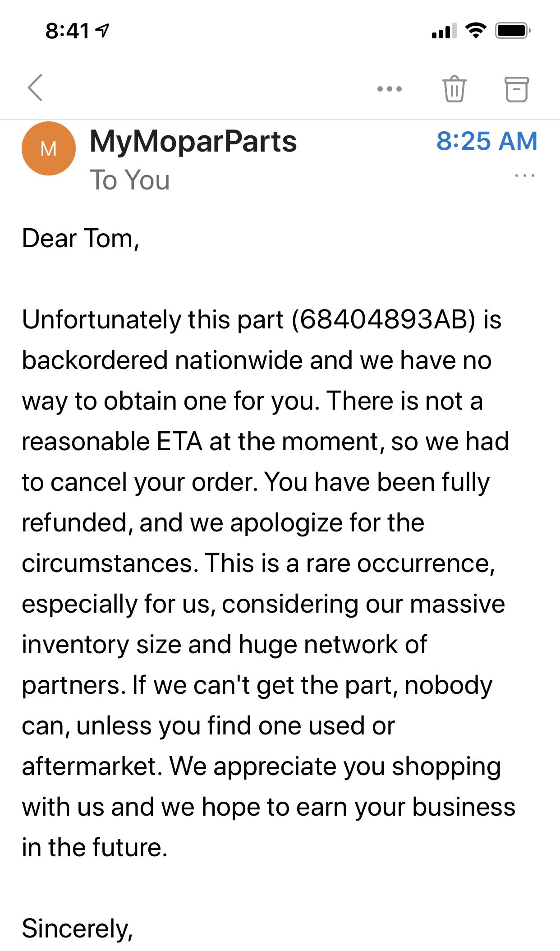Tap the word "refunded" in the message body
This screenshot has height=951, width=560.
coord(75,522)
